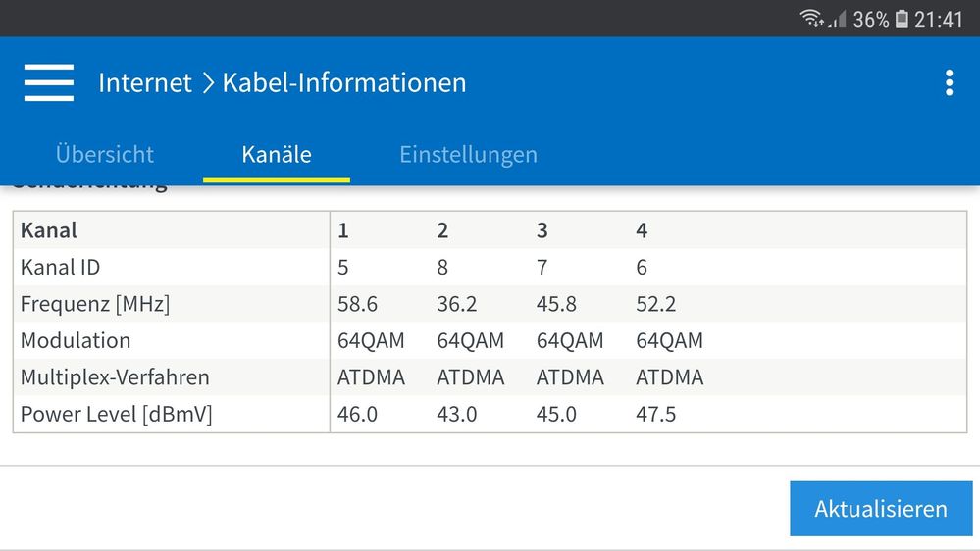Image resolution: width=980 pixels, height=551 pixels.
Task: Select Kanal ID value 8
Action: pos(442,267)
